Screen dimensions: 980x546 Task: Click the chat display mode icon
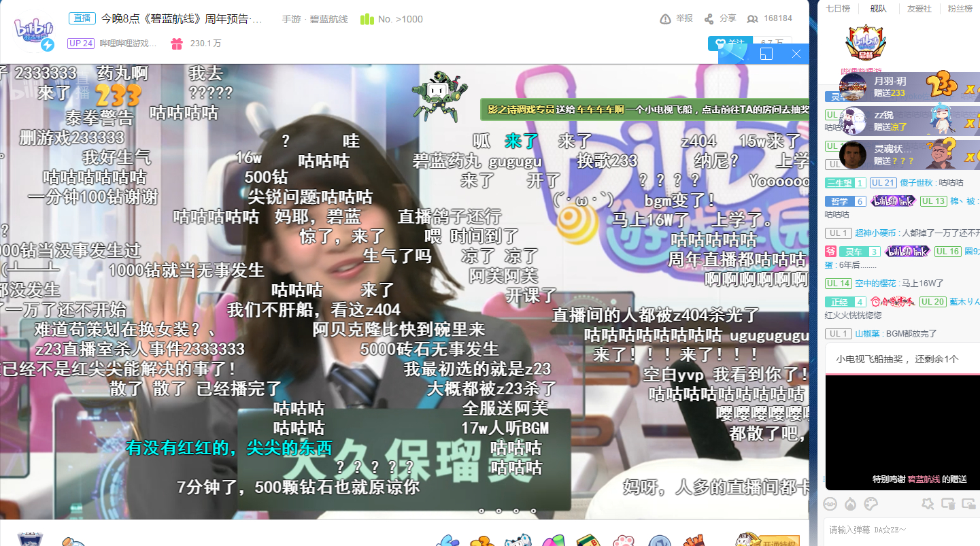point(949,504)
